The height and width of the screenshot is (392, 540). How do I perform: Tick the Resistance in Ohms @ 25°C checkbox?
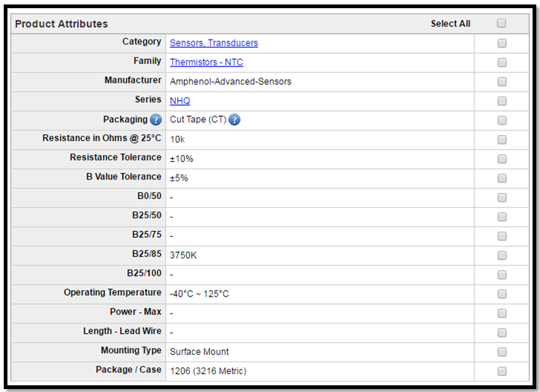[x=502, y=139]
